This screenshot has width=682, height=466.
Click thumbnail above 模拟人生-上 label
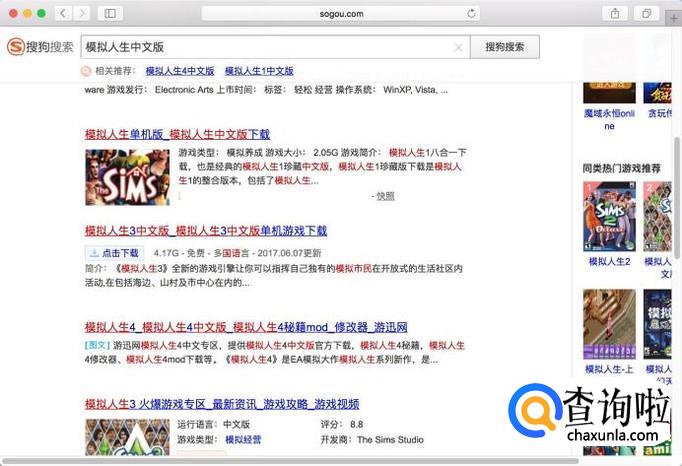609,324
